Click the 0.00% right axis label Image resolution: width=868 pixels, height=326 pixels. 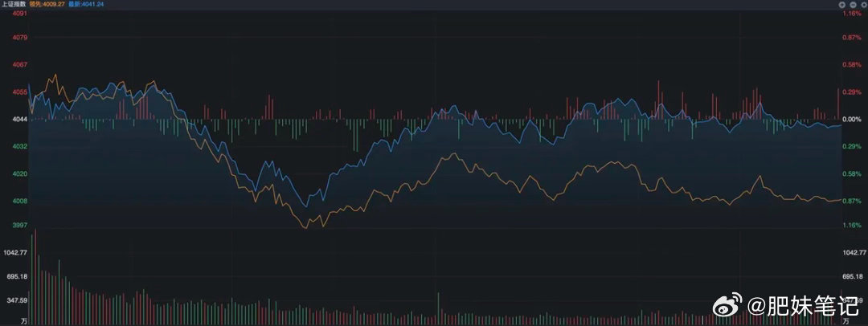click(x=851, y=119)
